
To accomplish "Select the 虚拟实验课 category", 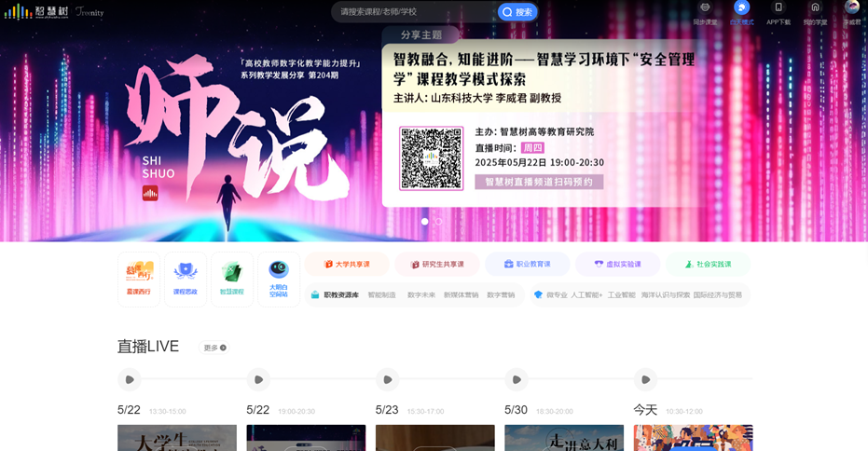I will tap(617, 265).
